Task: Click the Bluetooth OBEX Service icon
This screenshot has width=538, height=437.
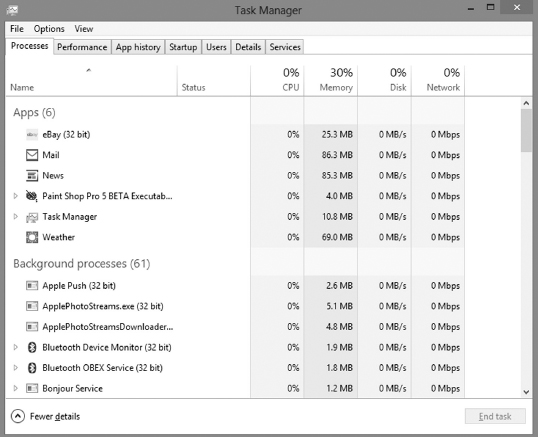Action: tap(32, 368)
